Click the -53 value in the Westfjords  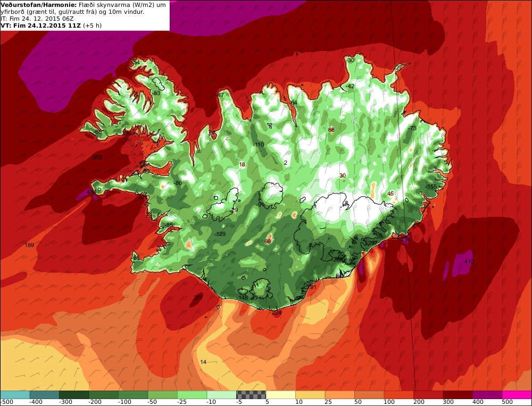[156, 93]
